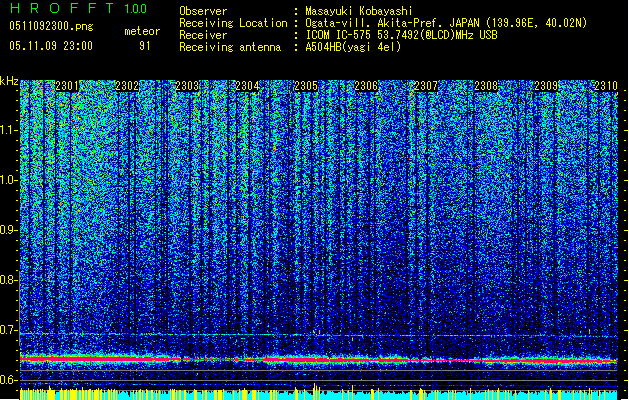Click the 2310 time marker
Image resolution: width=629 pixels, height=400 pixels.
606,86
